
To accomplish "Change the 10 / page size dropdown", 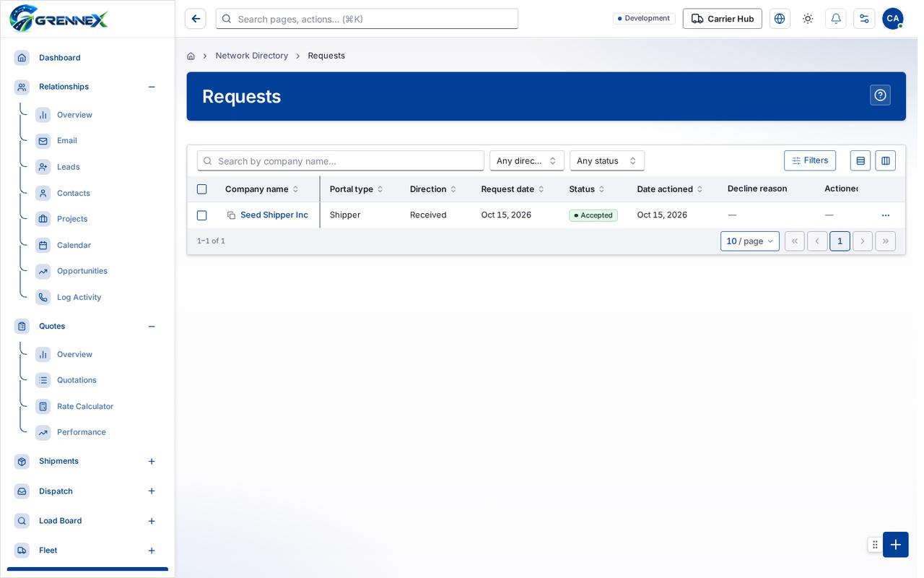I will pyautogui.click(x=750, y=241).
